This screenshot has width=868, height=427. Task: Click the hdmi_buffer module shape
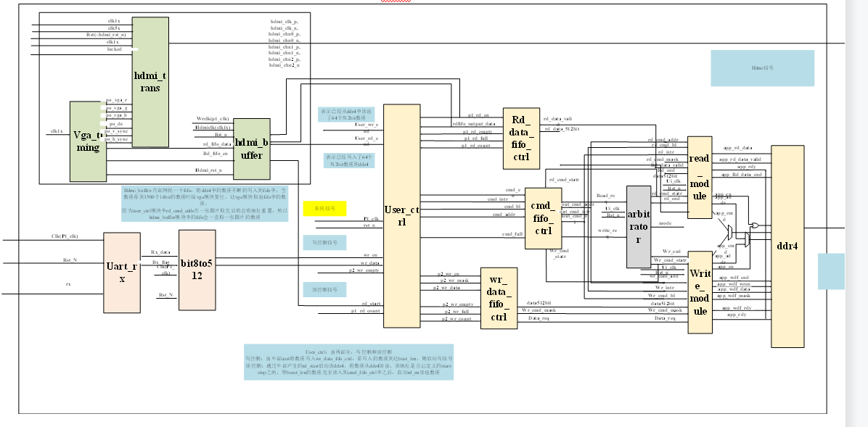coord(251,149)
